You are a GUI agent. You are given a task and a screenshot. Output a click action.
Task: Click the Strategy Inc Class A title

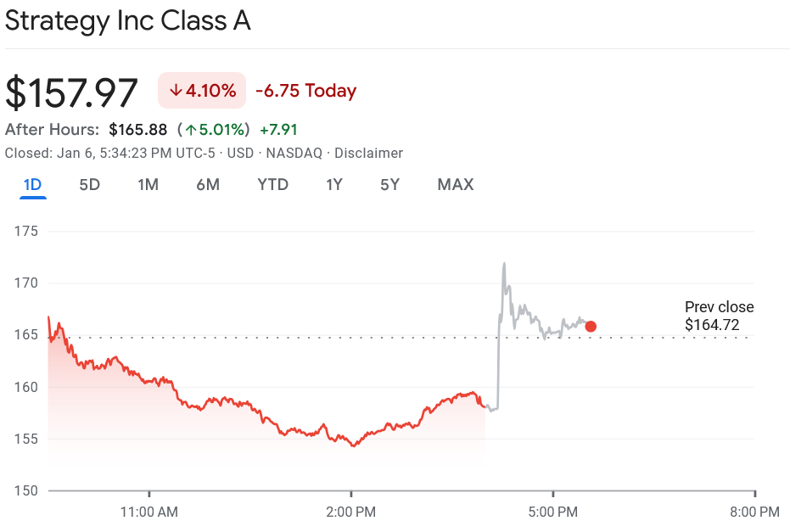pyautogui.click(x=127, y=20)
